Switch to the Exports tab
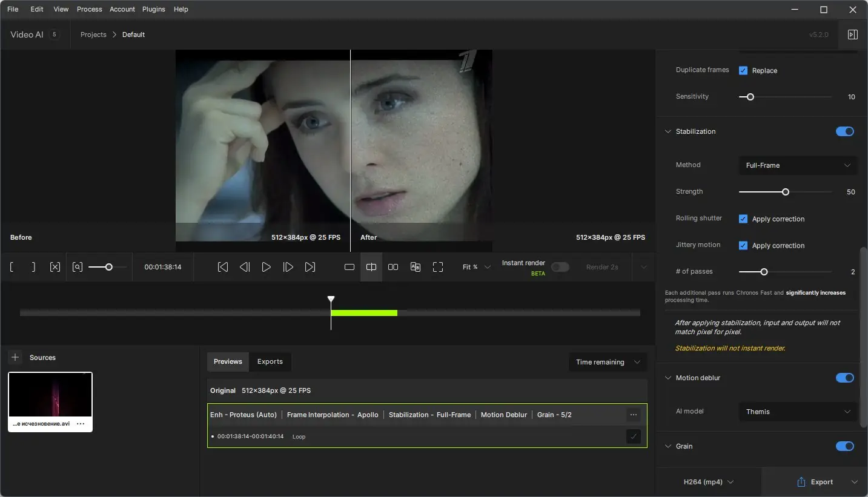The width and height of the screenshot is (868, 497). coord(270,361)
